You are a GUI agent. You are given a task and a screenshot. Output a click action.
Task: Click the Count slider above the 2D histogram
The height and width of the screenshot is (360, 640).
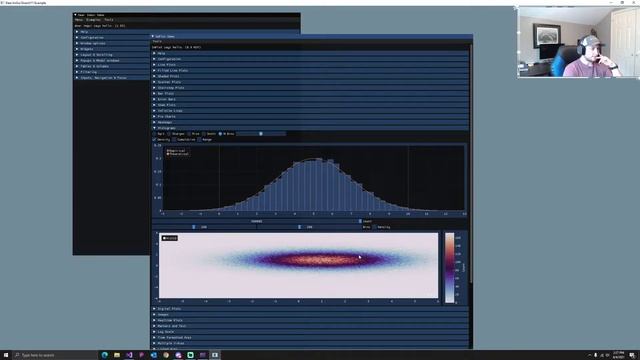click(x=257, y=221)
